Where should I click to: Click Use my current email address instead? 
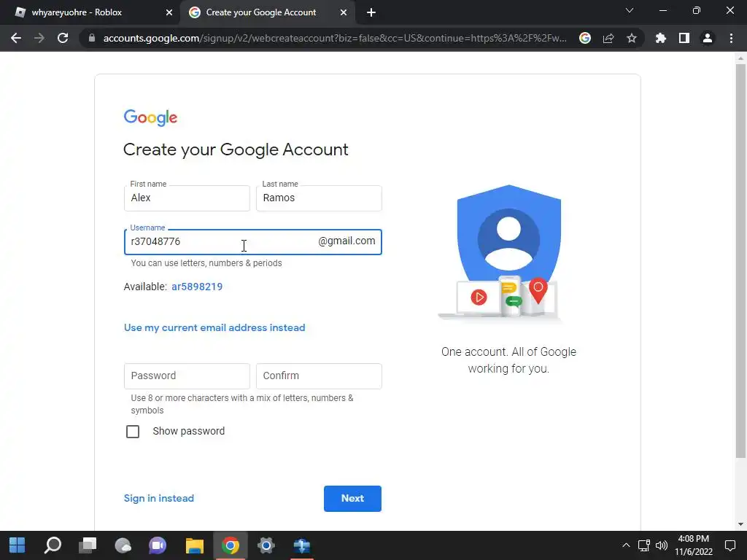tap(214, 327)
